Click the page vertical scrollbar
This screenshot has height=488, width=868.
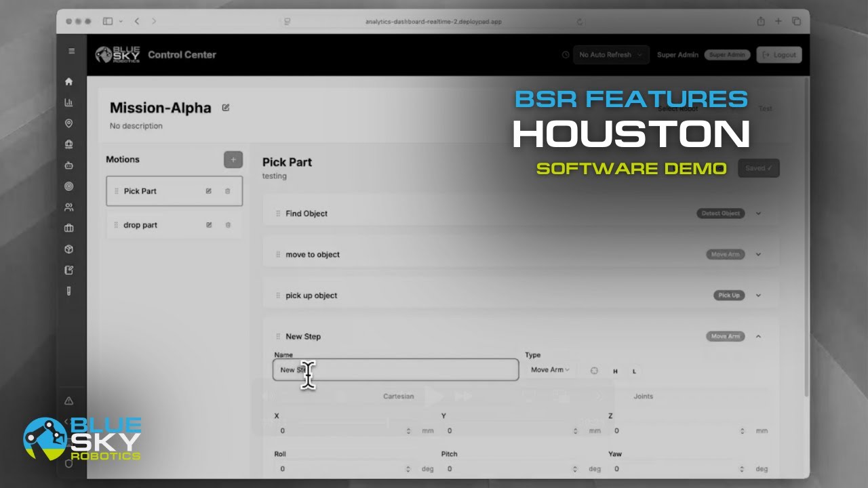806,237
